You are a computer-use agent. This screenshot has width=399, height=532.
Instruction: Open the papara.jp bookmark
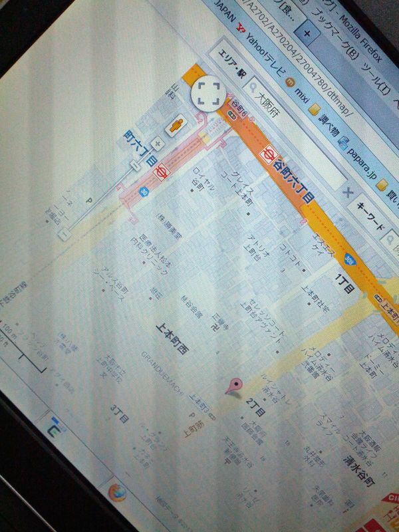362,162
